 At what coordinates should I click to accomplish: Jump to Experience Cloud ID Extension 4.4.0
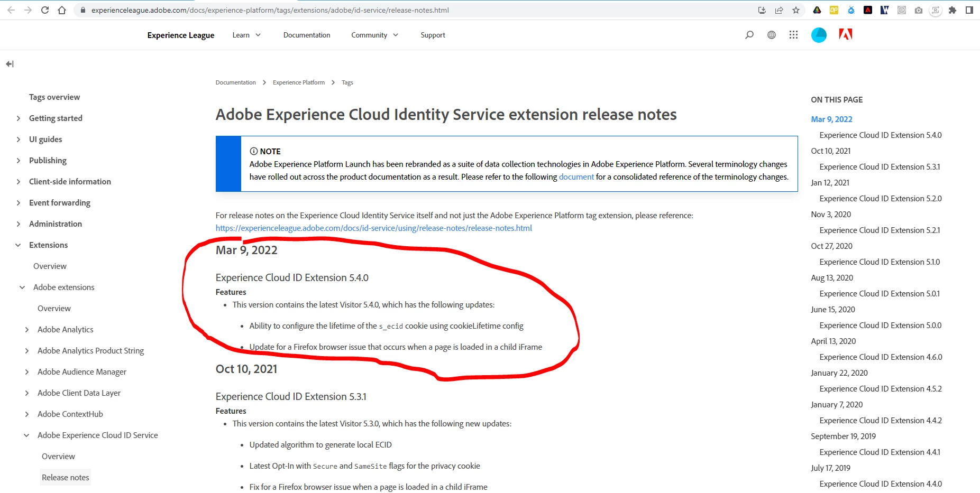click(x=881, y=484)
